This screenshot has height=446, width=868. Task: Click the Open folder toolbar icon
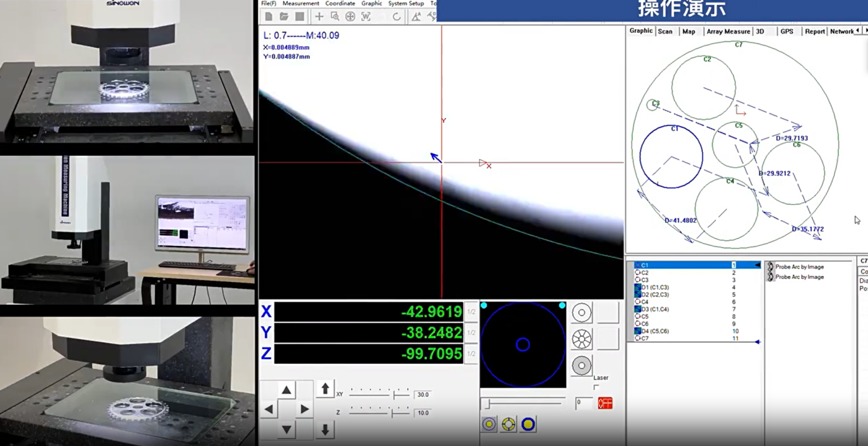coord(284,16)
